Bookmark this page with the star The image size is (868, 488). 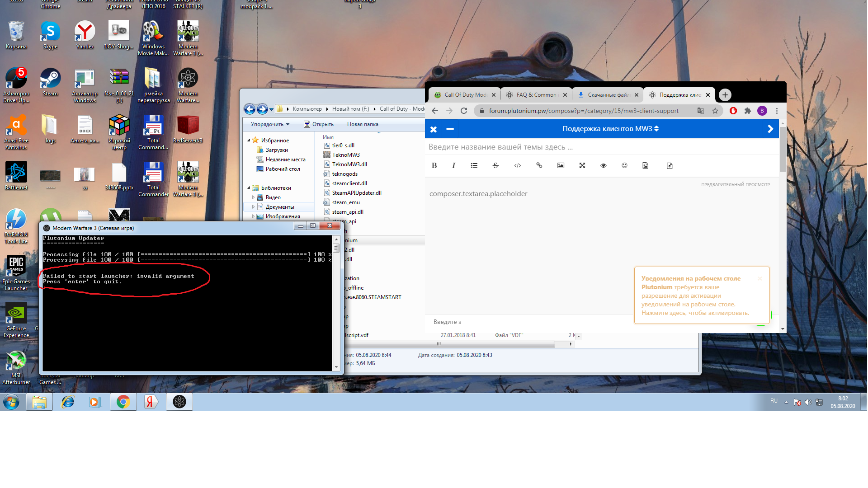click(715, 111)
